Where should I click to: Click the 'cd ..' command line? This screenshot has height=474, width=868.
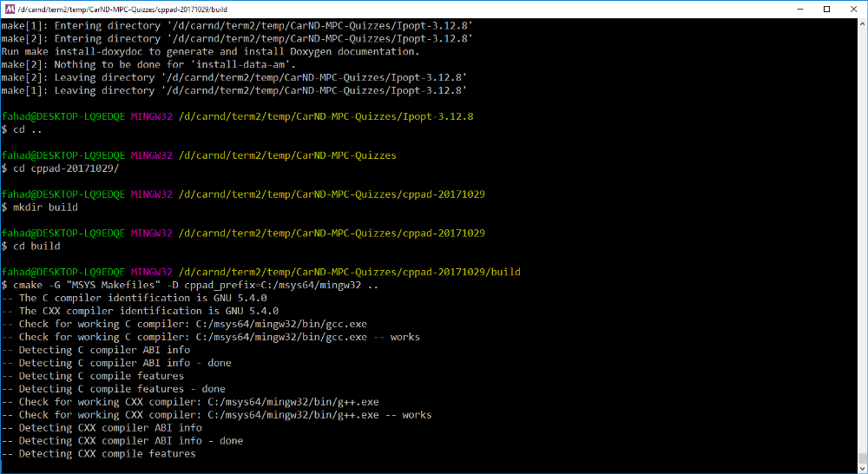pyautogui.click(x=22, y=129)
